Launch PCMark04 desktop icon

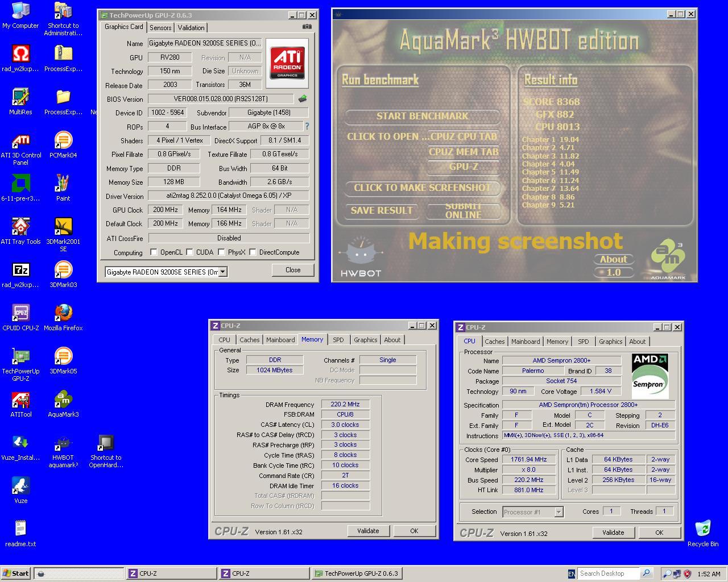point(63,145)
